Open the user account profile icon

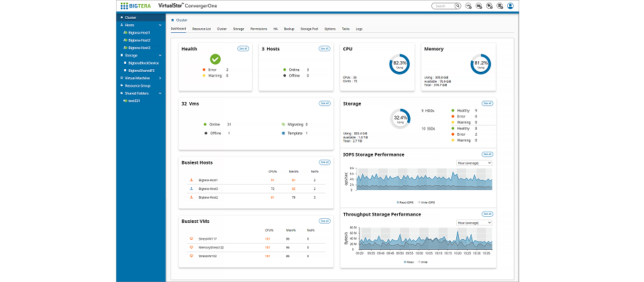(x=511, y=6)
